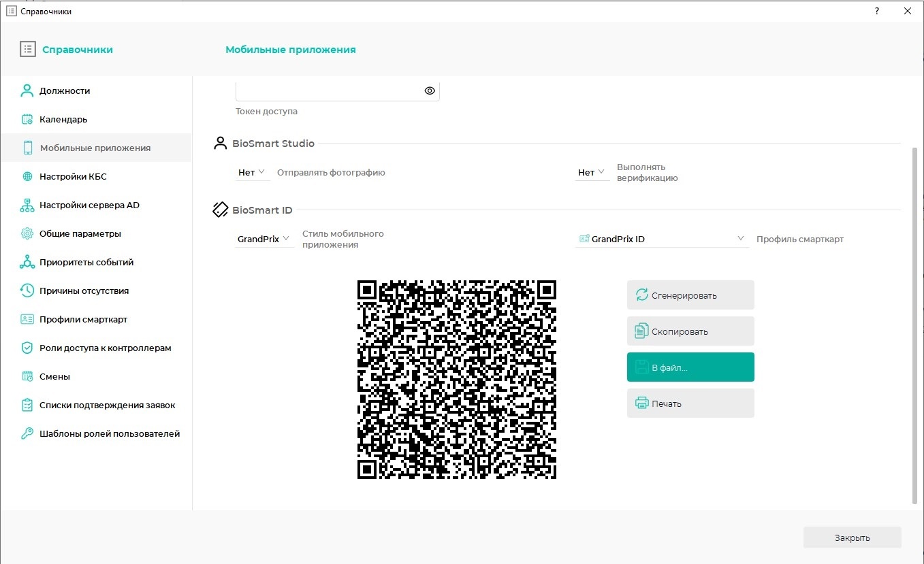Select Приоритеты событий in sidebar
924x564 pixels.
click(96, 262)
